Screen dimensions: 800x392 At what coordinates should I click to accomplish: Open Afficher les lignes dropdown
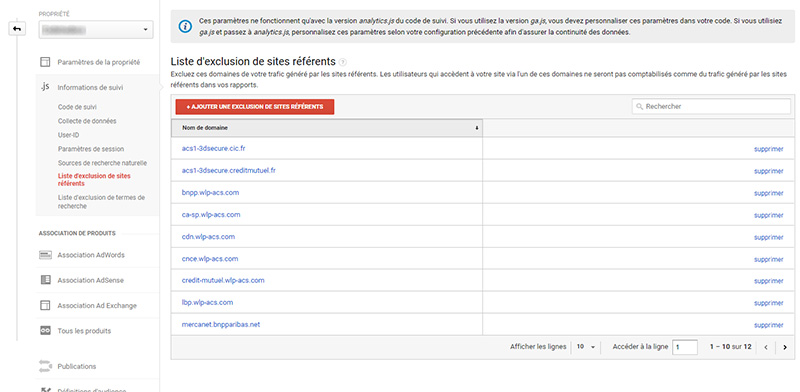tap(586, 347)
